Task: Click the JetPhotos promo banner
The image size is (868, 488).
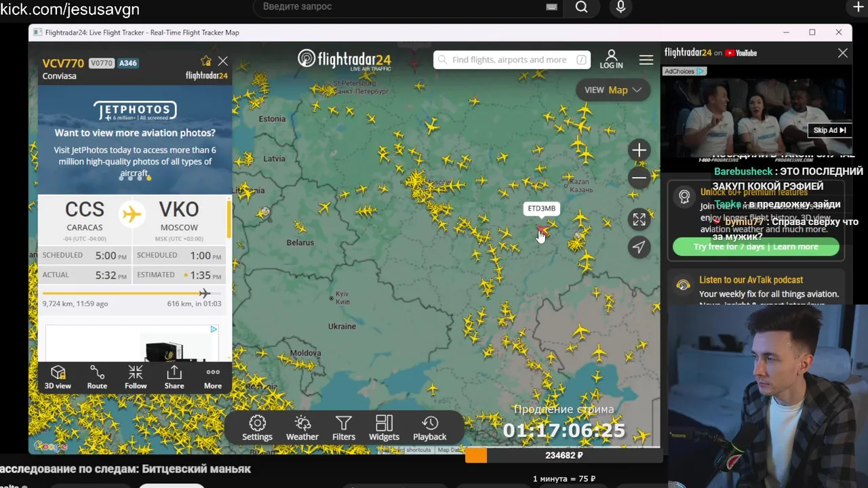Action: click(x=135, y=138)
